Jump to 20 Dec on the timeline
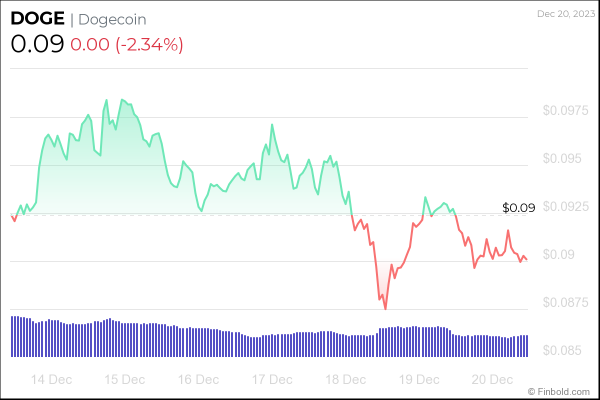The width and height of the screenshot is (600, 400). point(493,380)
